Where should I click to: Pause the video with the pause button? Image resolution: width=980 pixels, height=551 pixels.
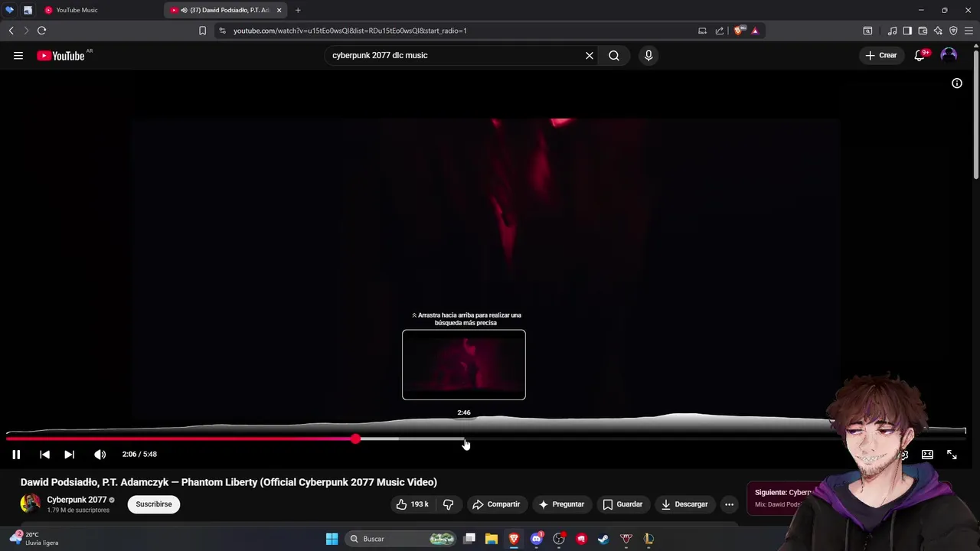pyautogui.click(x=16, y=455)
